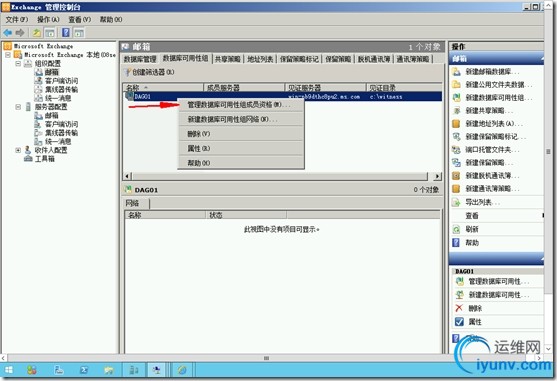Expand the 收件人配置 tree node
This screenshot has height=381, width=557.
pyautogui.click(x=18, y=150)
